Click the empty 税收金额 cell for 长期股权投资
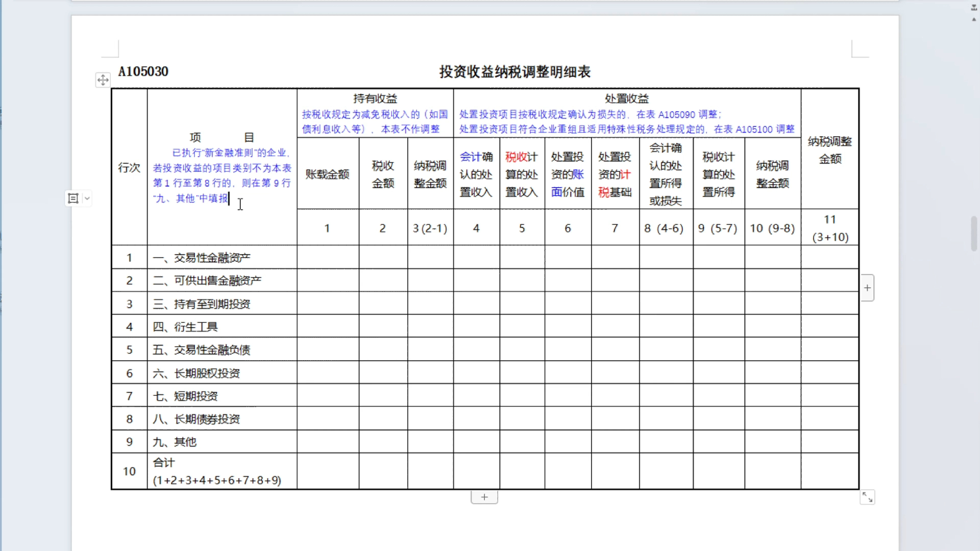The image size is (980, 551). tap(383, 373)
